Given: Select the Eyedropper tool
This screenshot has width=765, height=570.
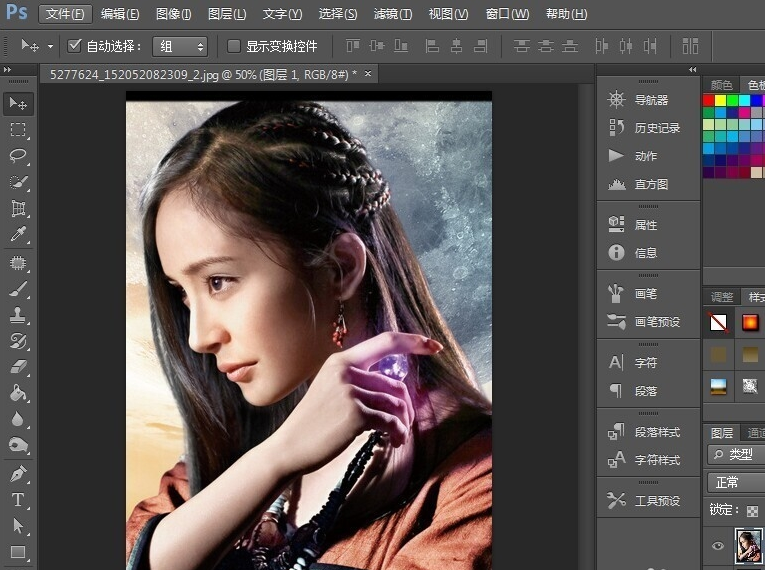Looking at the screenshot, I should tap(18, 235).
